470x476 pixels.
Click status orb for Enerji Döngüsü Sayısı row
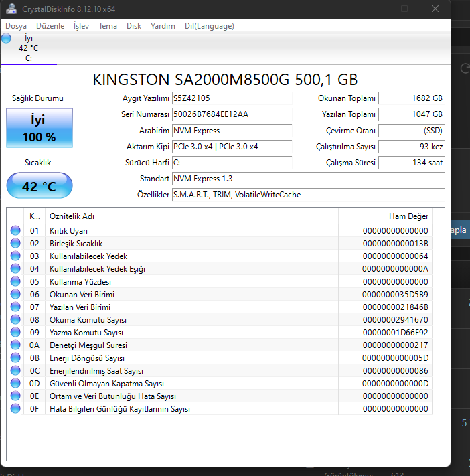[15, 358]
